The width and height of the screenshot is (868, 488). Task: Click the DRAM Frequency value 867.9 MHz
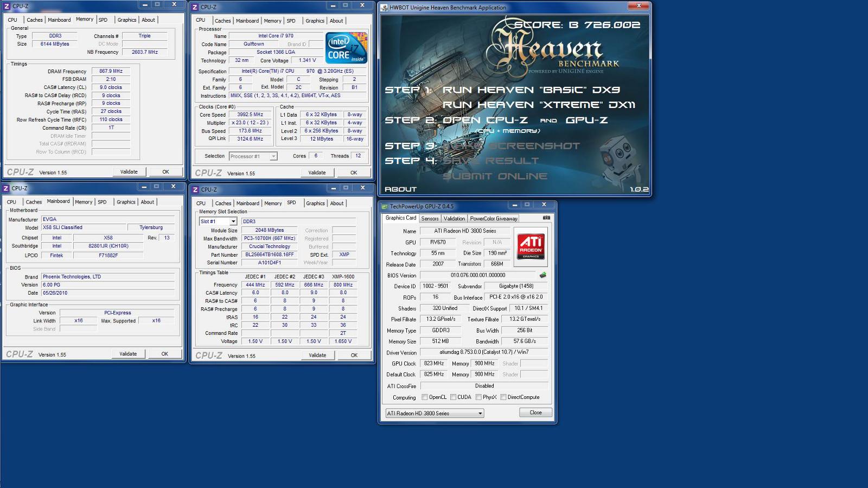(111, 71)
